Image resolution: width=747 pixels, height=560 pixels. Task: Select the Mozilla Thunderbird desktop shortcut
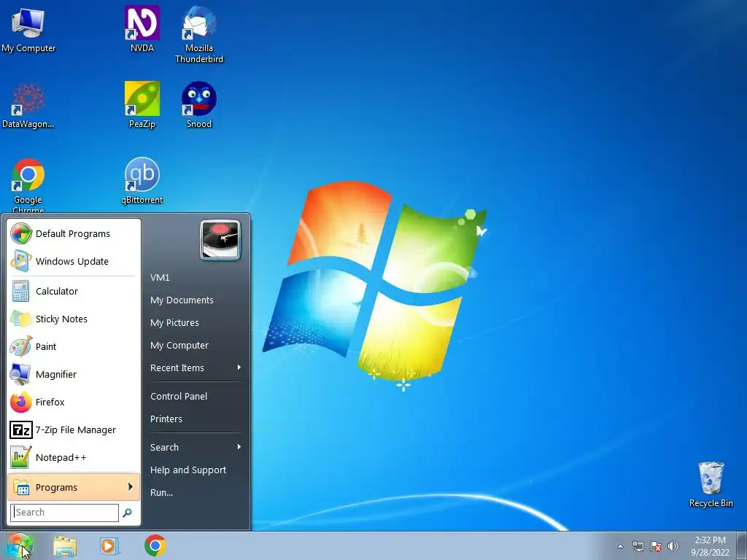199,35
